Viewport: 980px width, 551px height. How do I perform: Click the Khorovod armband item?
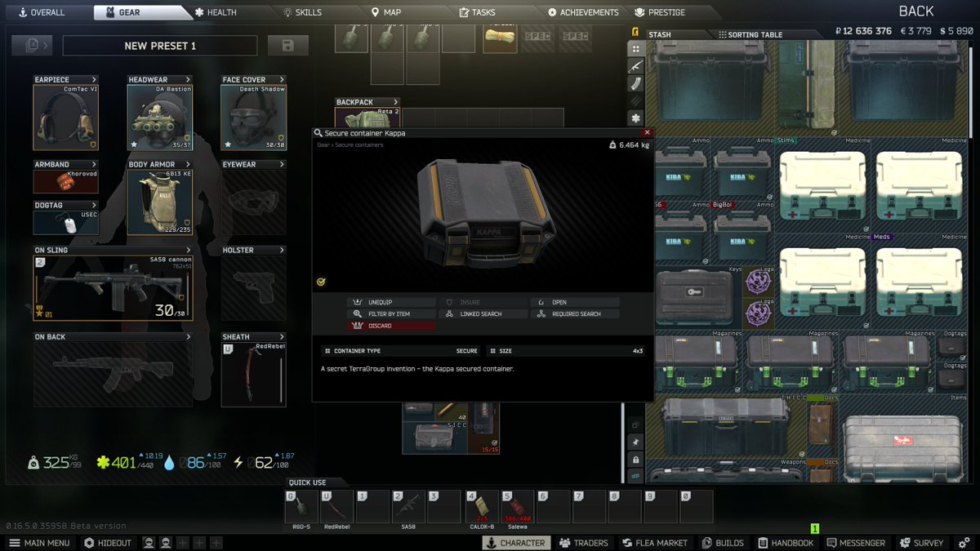click(x=65, y=181)
